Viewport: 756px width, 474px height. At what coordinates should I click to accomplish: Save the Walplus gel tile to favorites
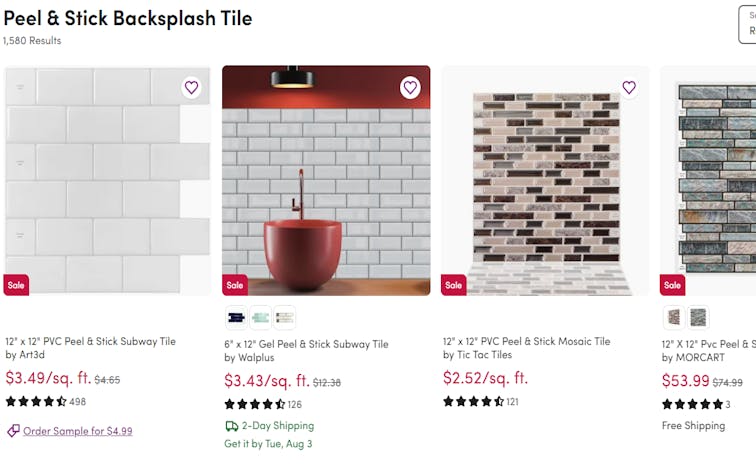[410, 87]
